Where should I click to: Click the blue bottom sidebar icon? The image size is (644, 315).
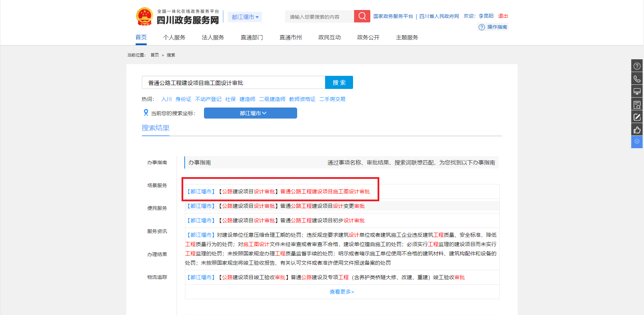(637, 142)
